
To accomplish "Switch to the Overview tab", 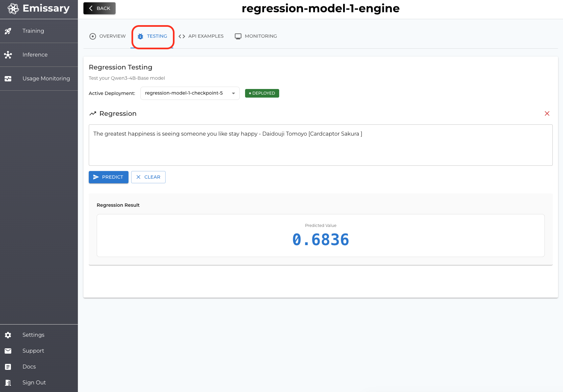I will point(108,36).
